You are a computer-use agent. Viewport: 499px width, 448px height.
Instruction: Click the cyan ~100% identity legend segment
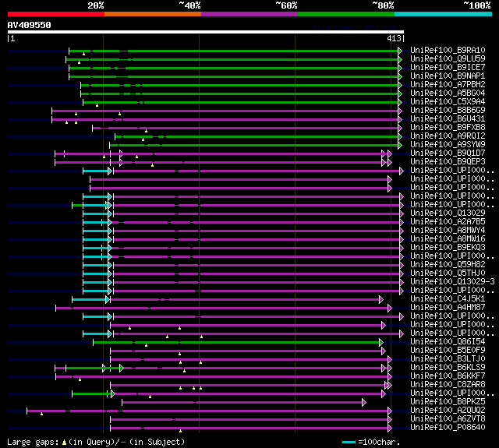point(444,14)
